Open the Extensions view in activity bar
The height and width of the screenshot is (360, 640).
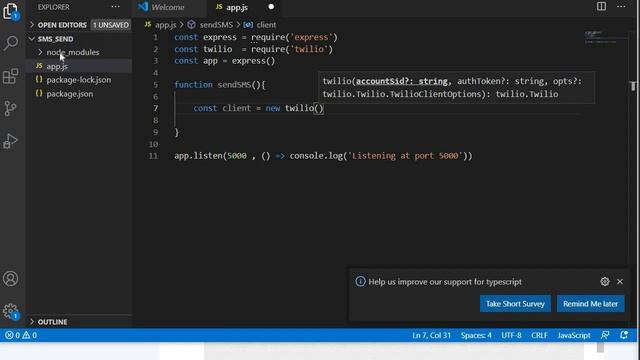[x=11, y=76]
